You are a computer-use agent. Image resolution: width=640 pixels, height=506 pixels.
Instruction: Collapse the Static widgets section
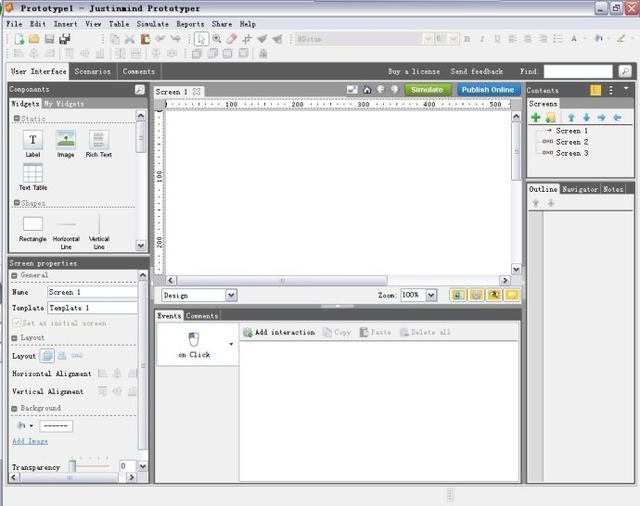point(16,118)
